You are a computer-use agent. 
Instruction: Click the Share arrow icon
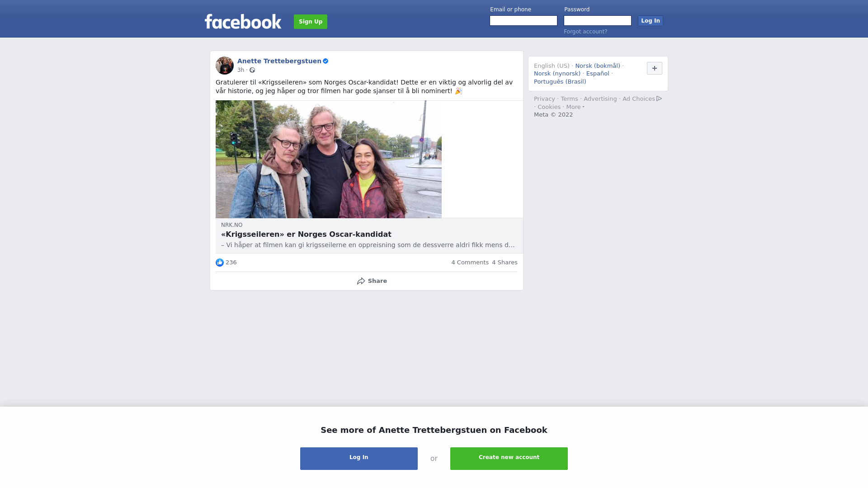click(361, 281)
